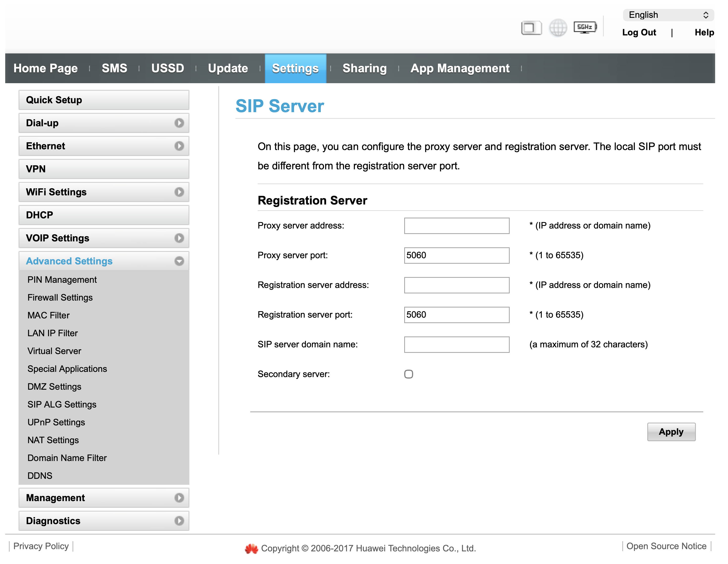
Task: Click the Huawei logo in footer
Action: [x=251, y=548]
